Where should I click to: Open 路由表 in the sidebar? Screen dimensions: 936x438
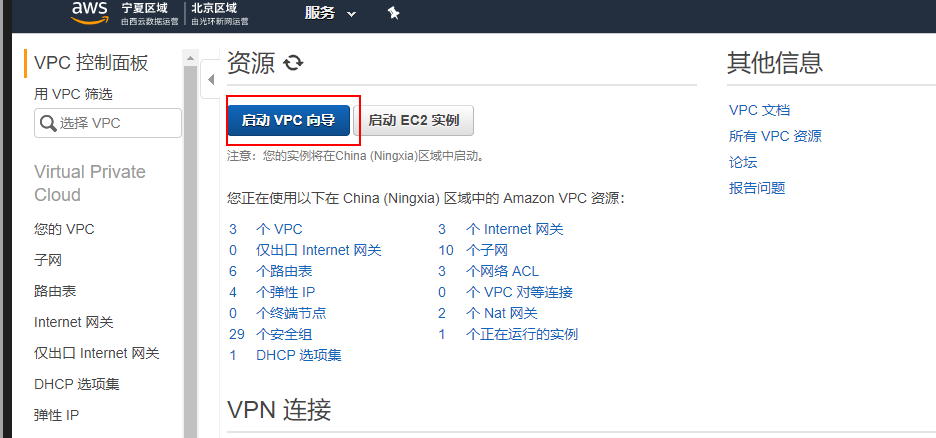(55, 291)
